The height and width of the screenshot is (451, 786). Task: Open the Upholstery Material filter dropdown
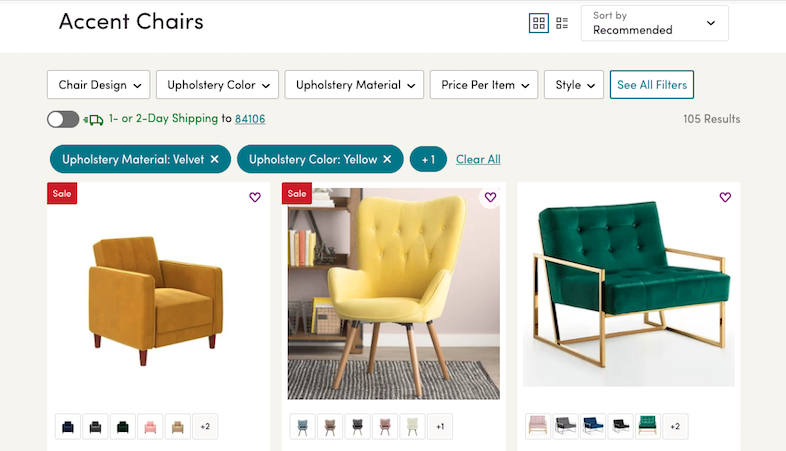pos(354,85)
